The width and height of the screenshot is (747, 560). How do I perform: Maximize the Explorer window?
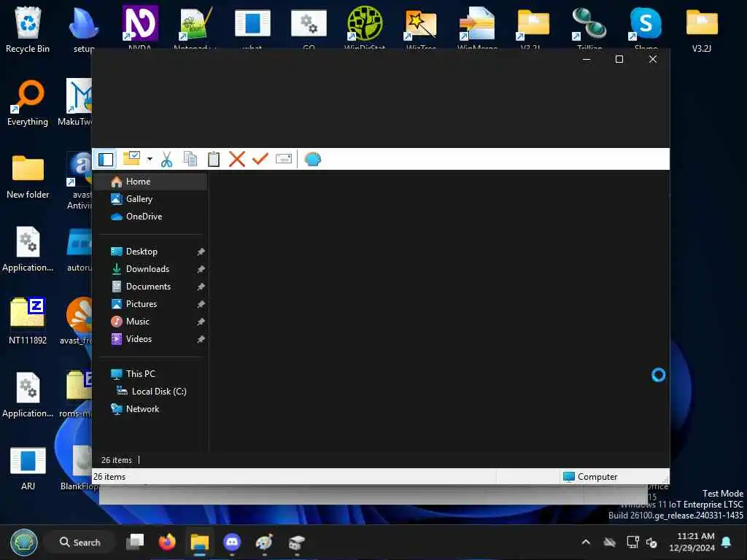(x=619, y=59)
